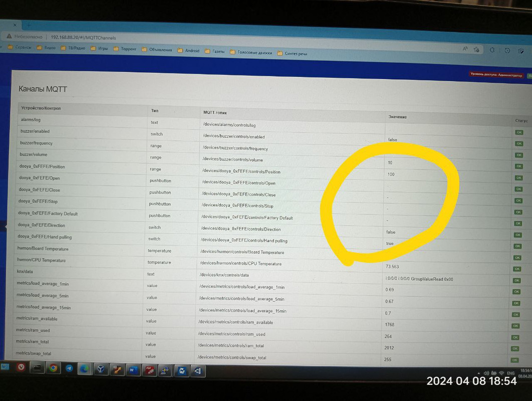Open the Игры bookmarks folder
Viewport: 532px width, 401px height.
point(99,48)
